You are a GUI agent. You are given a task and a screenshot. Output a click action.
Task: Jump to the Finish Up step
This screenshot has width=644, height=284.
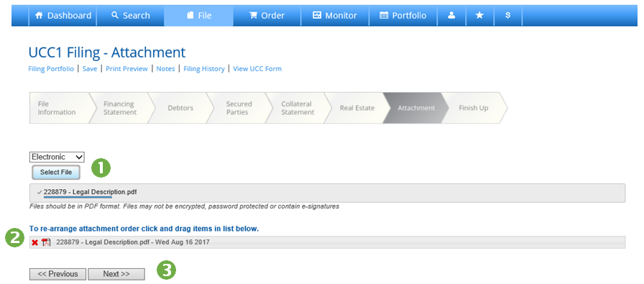474,108
